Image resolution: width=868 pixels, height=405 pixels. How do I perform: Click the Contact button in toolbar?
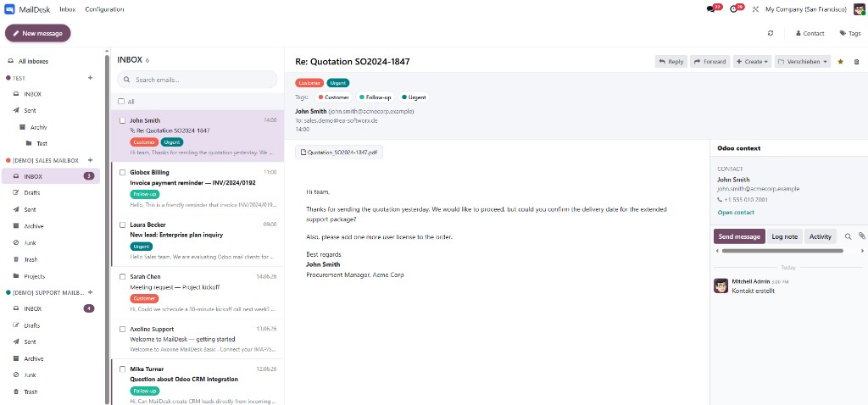pyautogui.click(x=810, y=33)
